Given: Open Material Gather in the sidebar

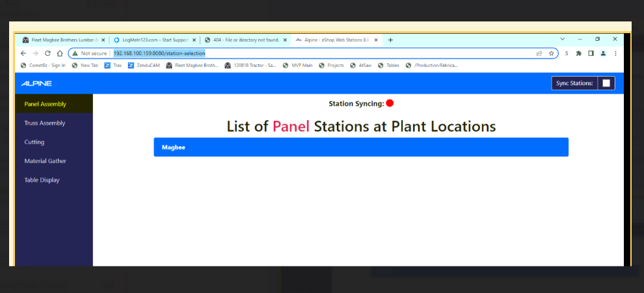Looking at the screenshot, I should click(54, 161).
